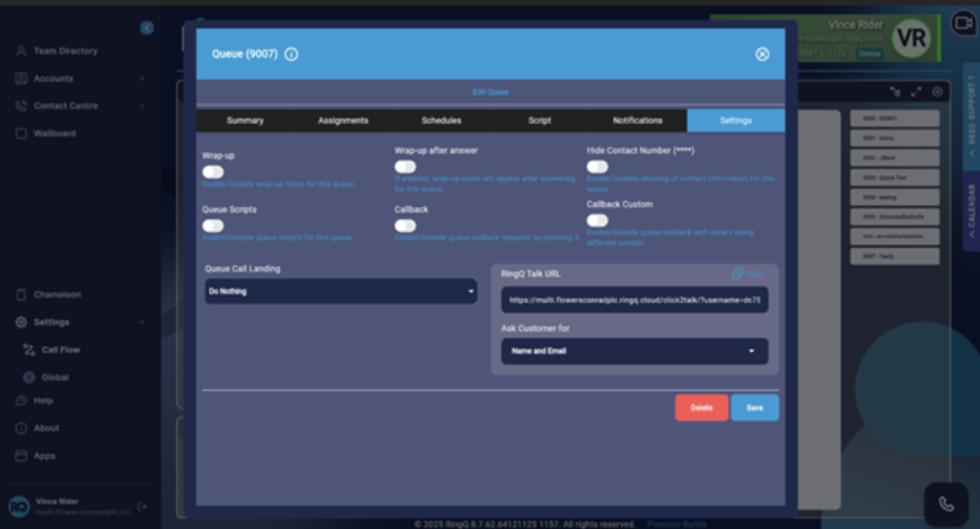Select the 9003 - Queue Test item
Viewport: 980px width, 529px height.
pos(894,177)
